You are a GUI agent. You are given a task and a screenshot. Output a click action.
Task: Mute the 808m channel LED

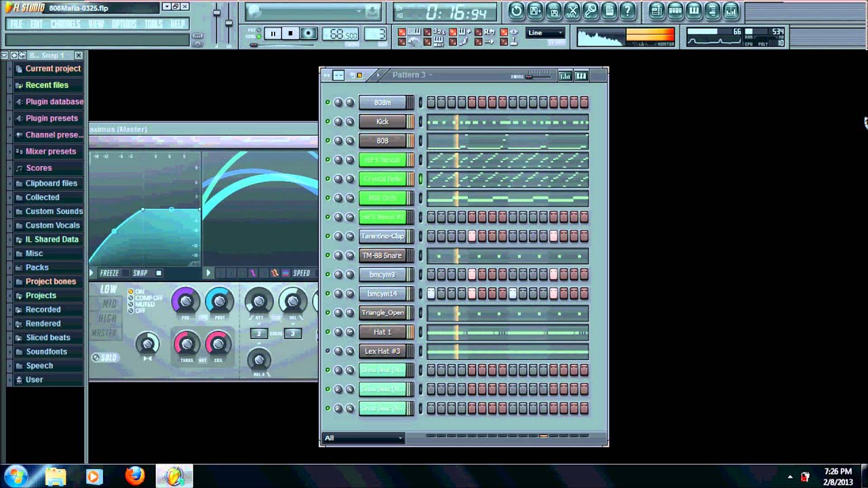[x=328, y=102]
